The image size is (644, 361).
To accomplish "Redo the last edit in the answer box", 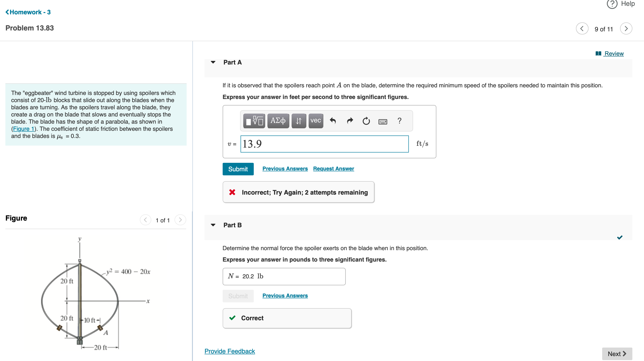I will (350, 121).
